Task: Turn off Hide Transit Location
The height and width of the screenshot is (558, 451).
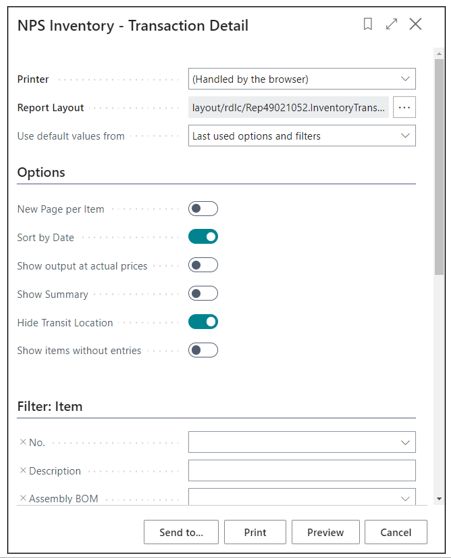Action: tap(203, 322)
